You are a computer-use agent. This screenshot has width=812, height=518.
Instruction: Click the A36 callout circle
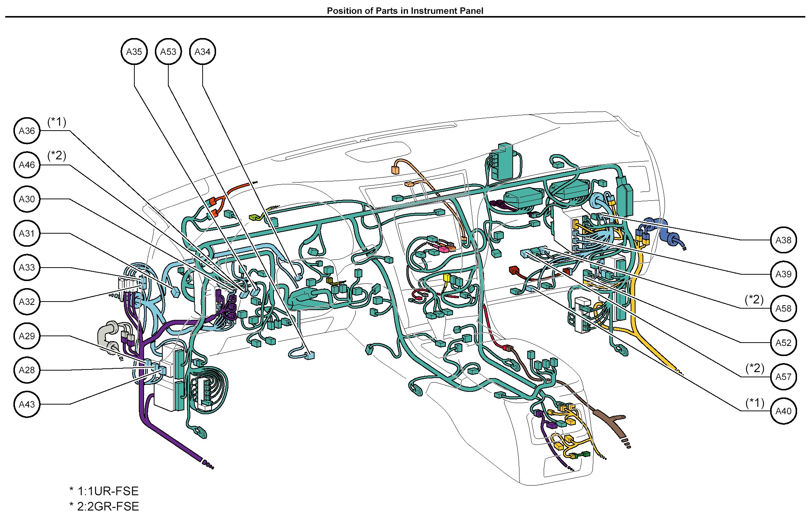coord(27,131)
